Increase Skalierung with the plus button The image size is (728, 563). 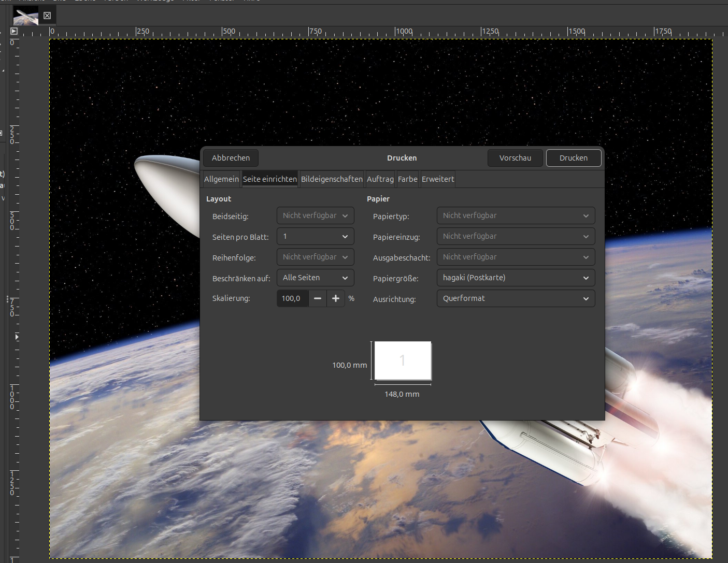coord(336,298)
